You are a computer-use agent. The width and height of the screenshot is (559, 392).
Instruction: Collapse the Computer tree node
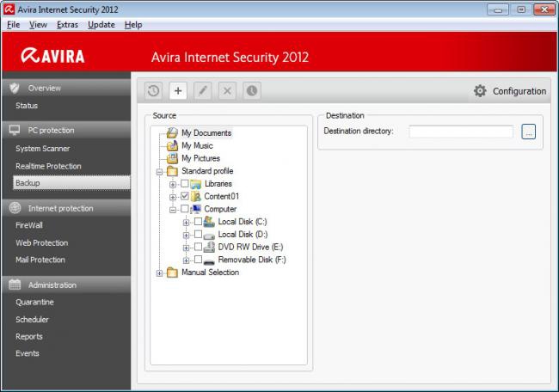coord(173,210)
